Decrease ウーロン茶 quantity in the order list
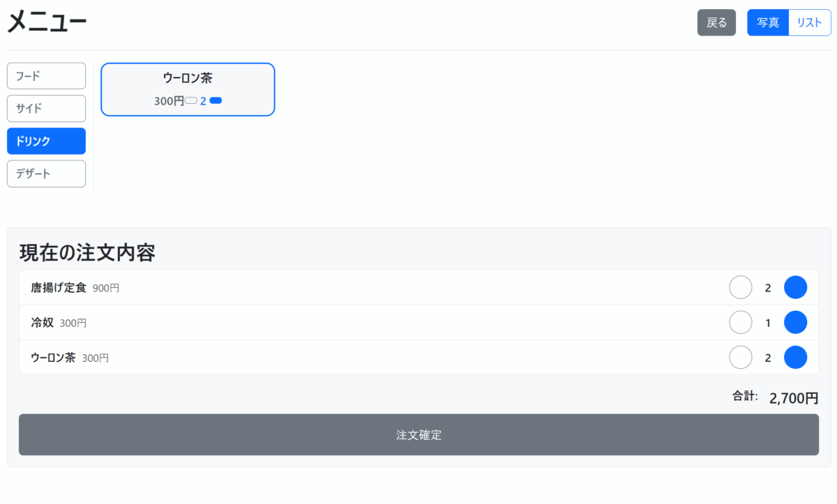837x504 pixels. click(x=740, y=357)
